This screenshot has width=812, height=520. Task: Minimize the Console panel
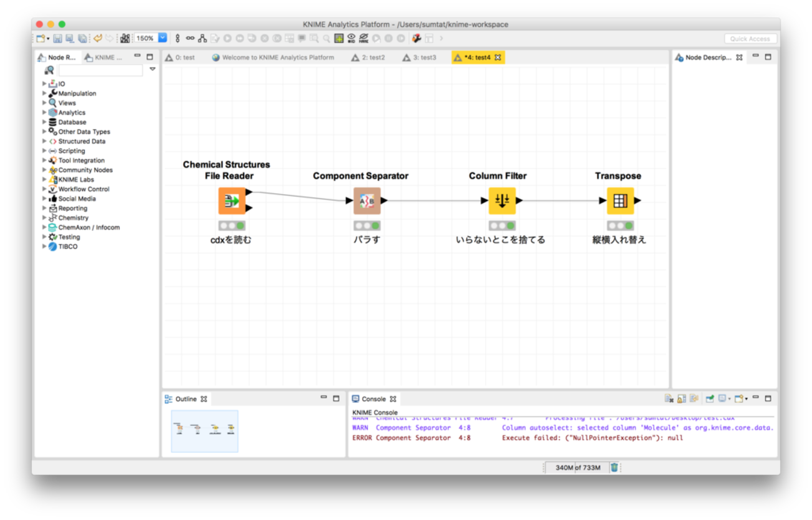(756, 398)
